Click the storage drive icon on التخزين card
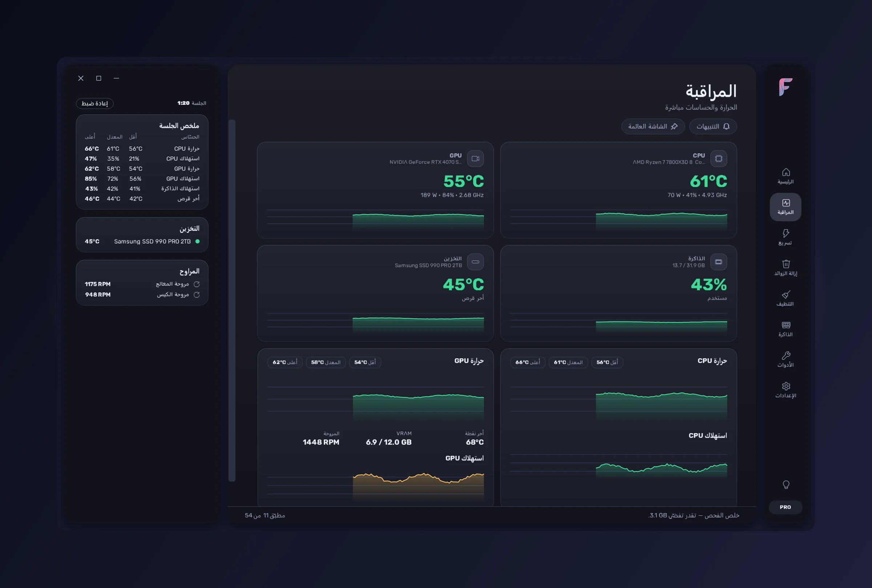Screen dimensions: 872x588 coord(475,262)
